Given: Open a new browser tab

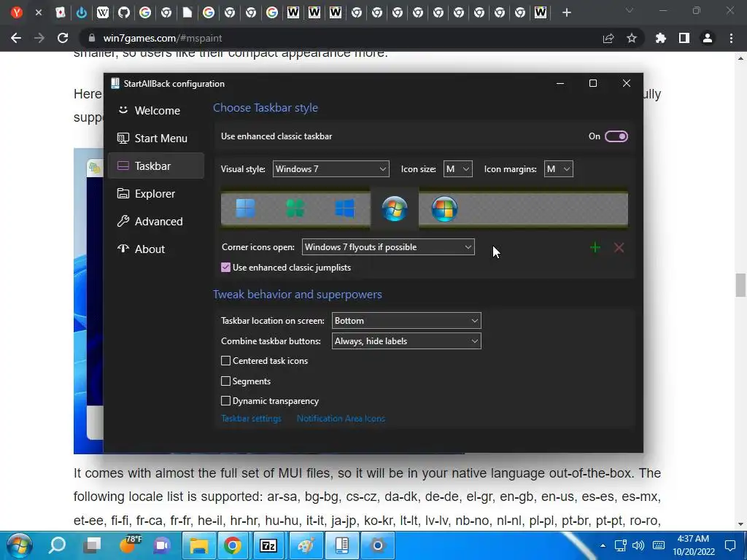Looking at the screenshot, I should point(566,12).
